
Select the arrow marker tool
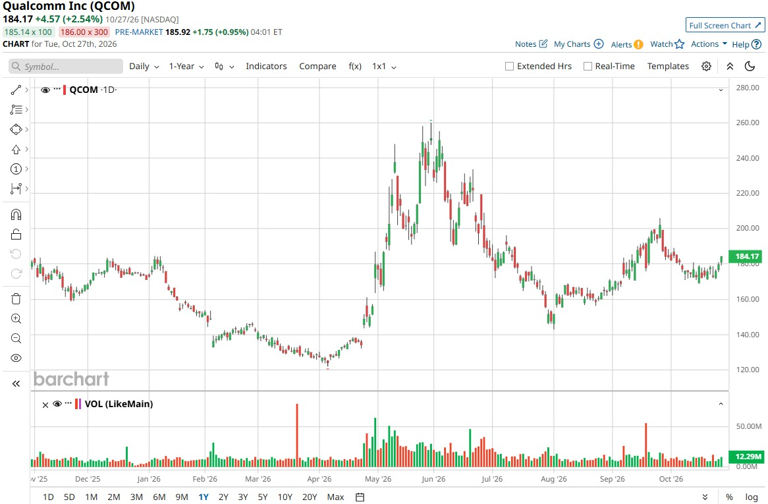pyautogui.click(x=16, y=149)
